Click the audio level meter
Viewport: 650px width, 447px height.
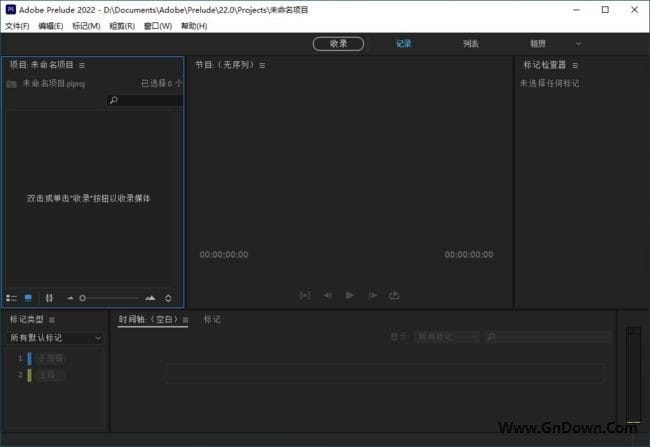click(x=633, y=375)
